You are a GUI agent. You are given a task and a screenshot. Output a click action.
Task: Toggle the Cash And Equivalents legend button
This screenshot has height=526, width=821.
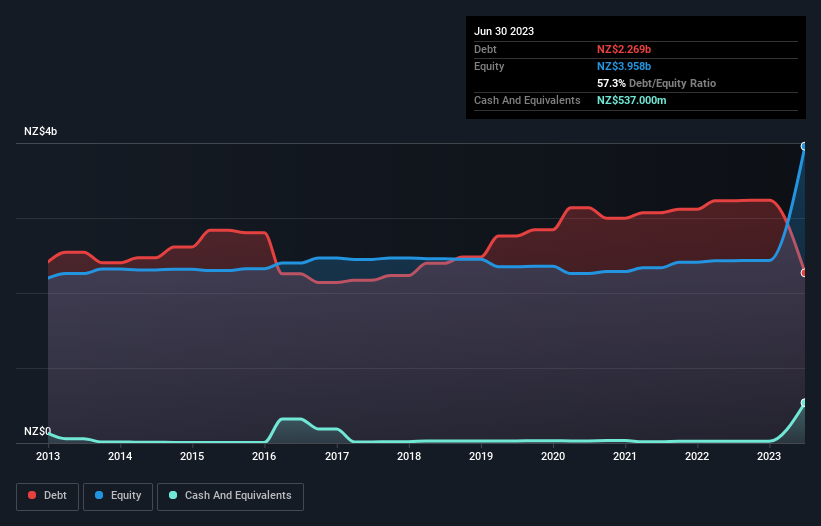(x=230, y=496)
